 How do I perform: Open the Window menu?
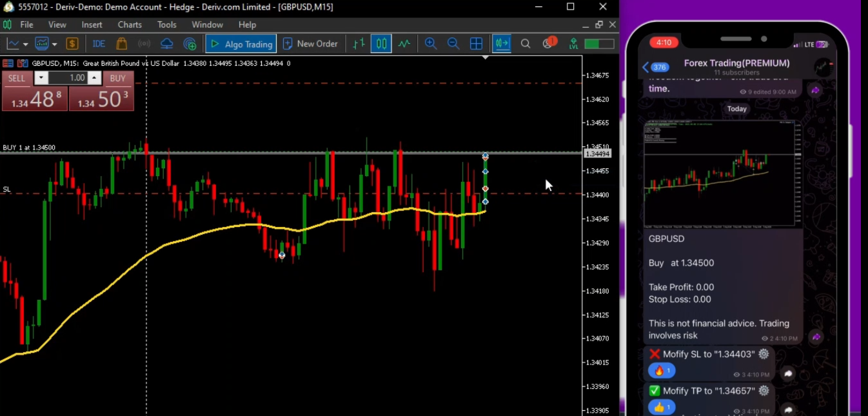click(207, 25)
